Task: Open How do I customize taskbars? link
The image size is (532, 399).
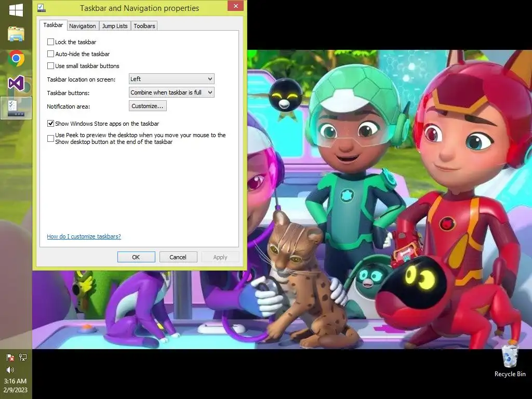Action: tap(84, 236)
